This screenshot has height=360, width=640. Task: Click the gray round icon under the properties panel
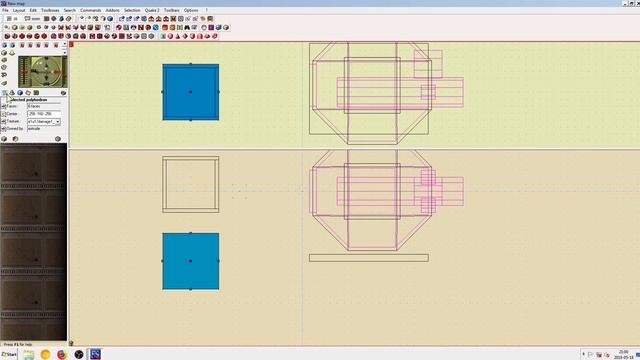(58, 139)
